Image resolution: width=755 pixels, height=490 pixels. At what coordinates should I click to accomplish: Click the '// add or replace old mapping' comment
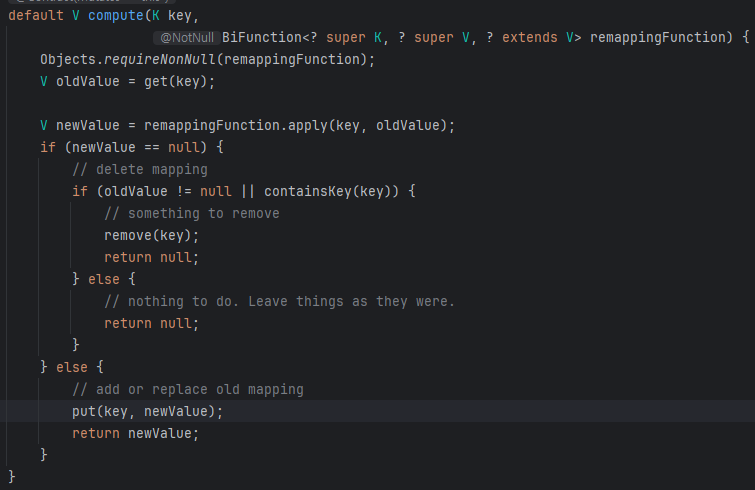188,389
